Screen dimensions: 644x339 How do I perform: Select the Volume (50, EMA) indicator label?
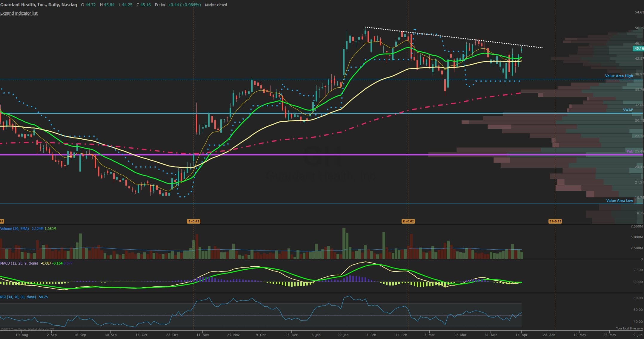point(15,228)
